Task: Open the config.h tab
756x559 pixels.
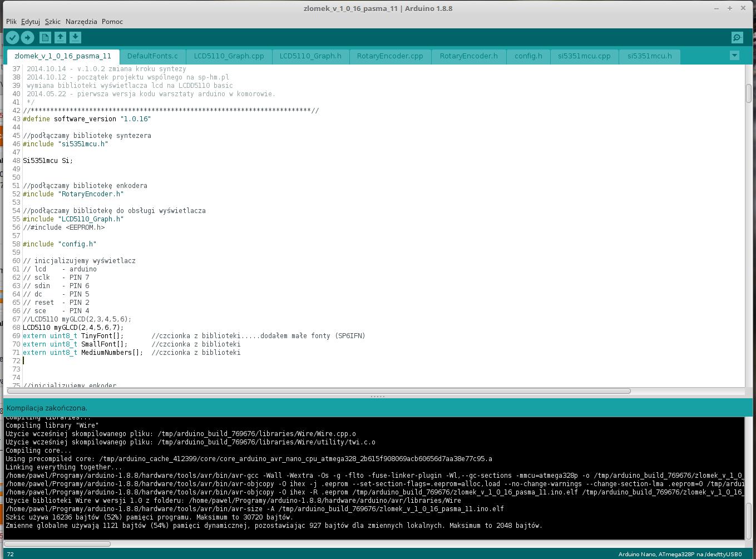Action: tap(528, 56)
